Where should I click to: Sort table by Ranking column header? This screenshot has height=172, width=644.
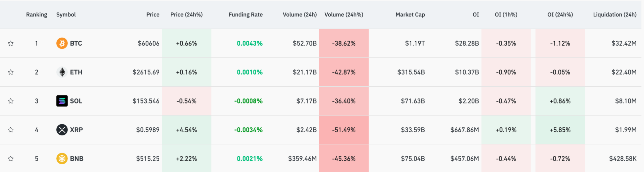(37, 14)
